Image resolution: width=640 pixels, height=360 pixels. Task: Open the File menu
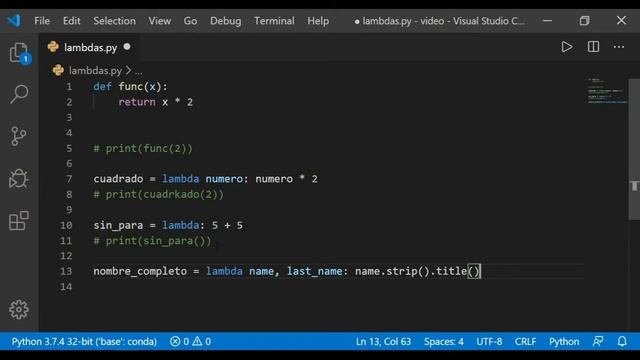tap(42, 21)
